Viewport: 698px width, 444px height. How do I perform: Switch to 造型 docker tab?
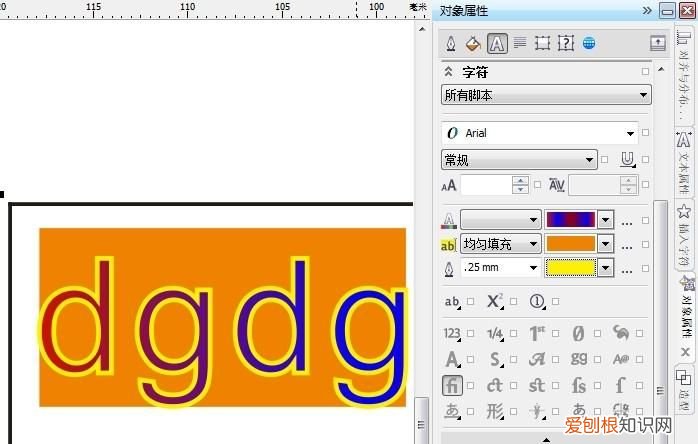click(683, 391)
